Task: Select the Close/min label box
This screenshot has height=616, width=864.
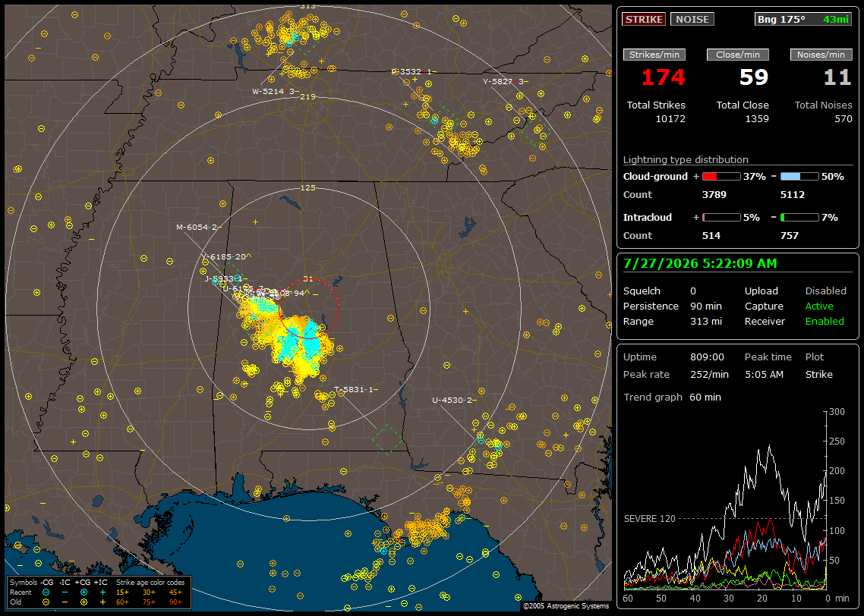Action: [x=738, y=55]
